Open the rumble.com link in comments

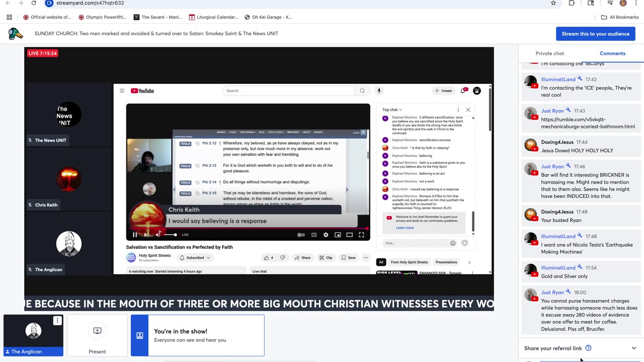(x=588, y=123)
